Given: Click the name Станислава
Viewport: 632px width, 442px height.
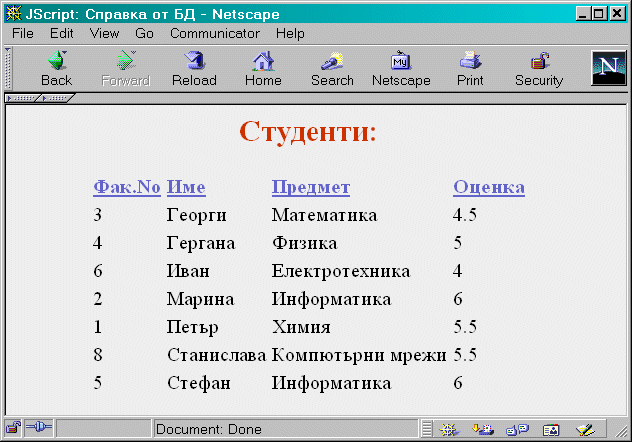Looking at the screenshot, I should 217,355.
